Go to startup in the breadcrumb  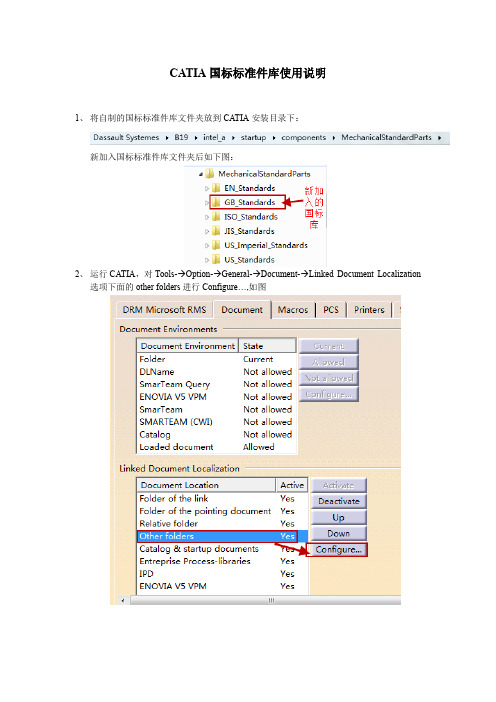(x=253, y=137)
